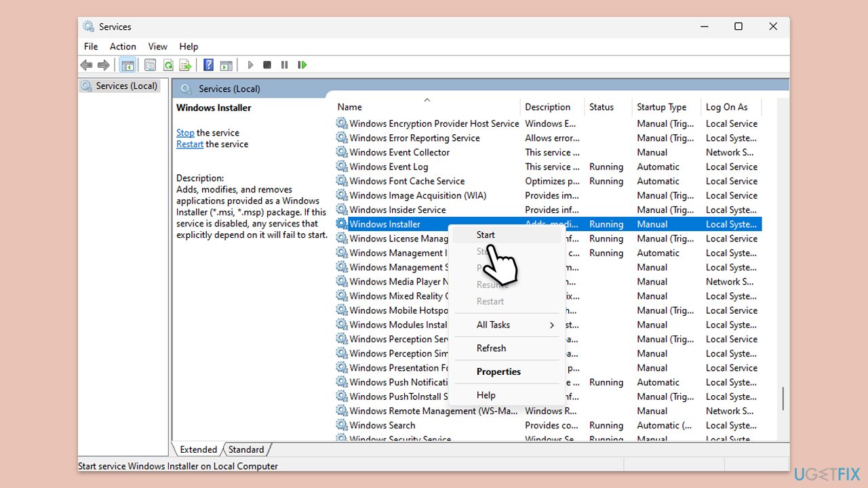Click gear icon of Windows Installer row
Screen dimensions: 868x488
pos(342,224)
